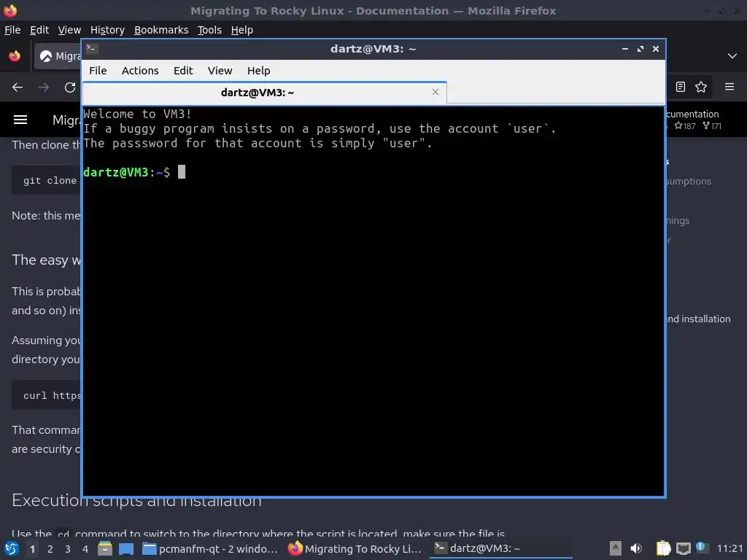Click 'sumptions' table of contents link
This screenshot has height=560, width=747.
[x=689, y=182]
